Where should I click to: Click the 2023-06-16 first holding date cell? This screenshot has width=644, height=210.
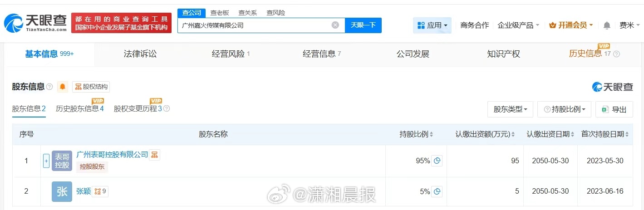605,191
